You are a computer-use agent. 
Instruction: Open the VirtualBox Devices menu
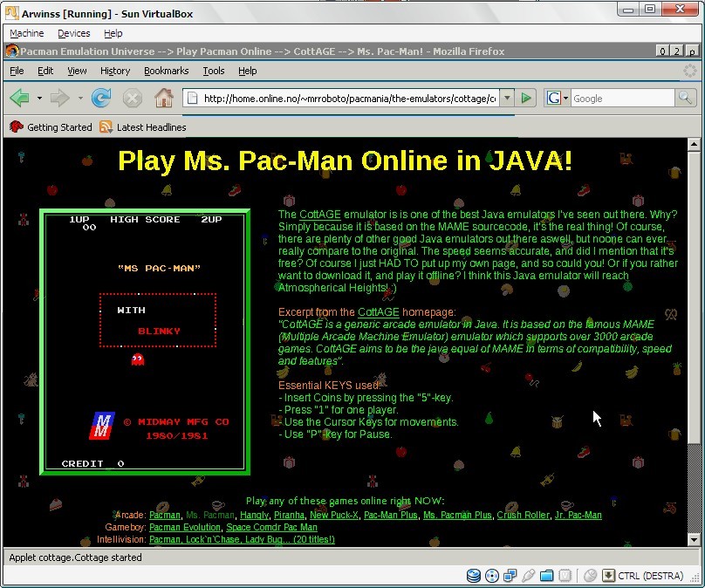pos(73,33)
